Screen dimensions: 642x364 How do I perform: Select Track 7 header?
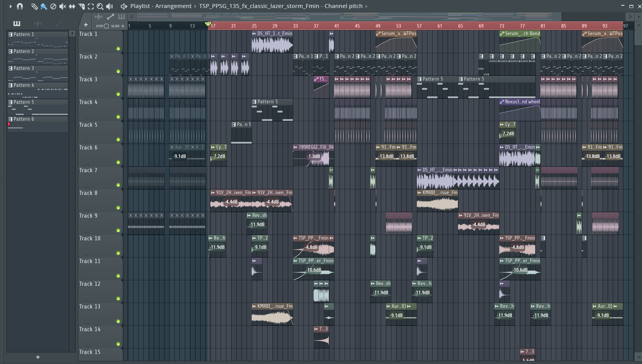pos(101,178)
